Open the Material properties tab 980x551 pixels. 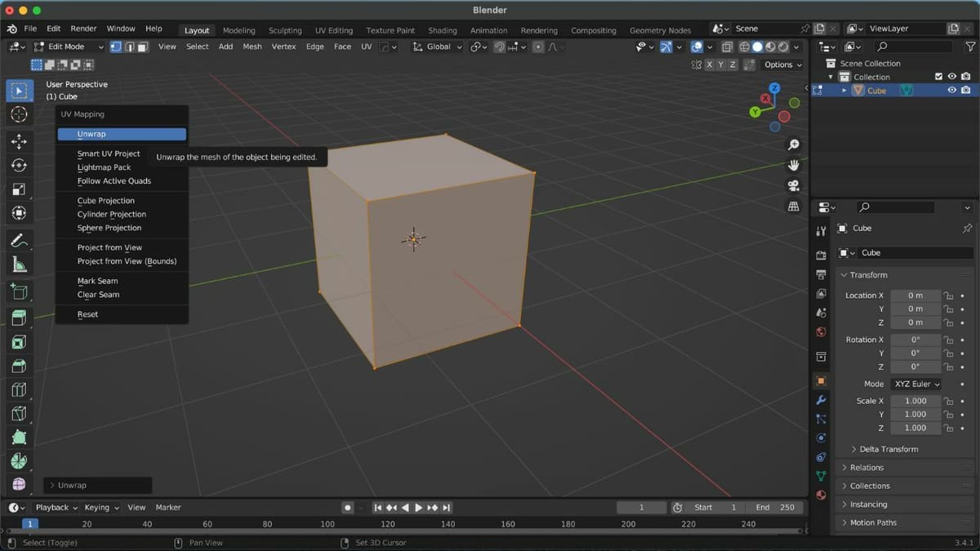click(x=821, y=495)
